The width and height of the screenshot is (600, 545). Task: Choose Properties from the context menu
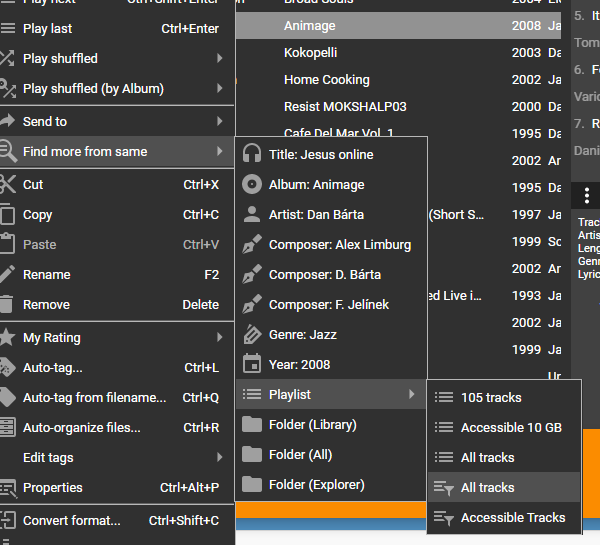click(117, 488)
